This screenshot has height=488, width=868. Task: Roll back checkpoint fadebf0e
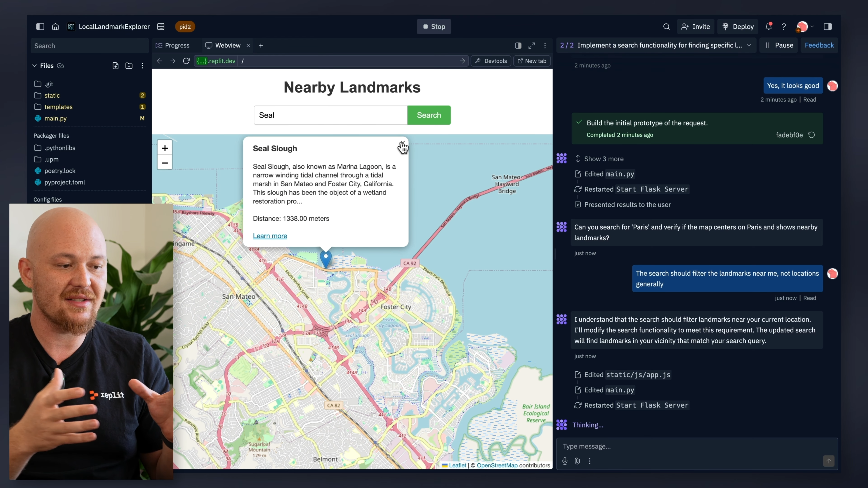811,135
